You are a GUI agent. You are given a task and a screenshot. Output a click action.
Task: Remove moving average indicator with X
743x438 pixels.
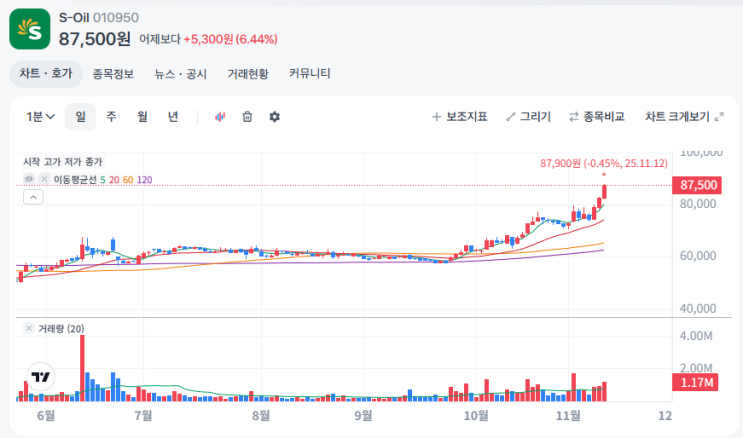tap(44, 179)
